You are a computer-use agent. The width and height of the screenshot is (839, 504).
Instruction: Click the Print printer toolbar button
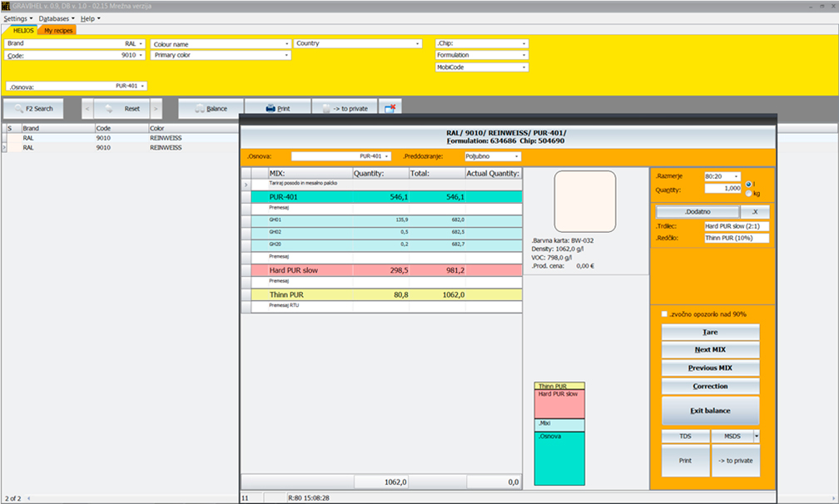coord(278,108)
